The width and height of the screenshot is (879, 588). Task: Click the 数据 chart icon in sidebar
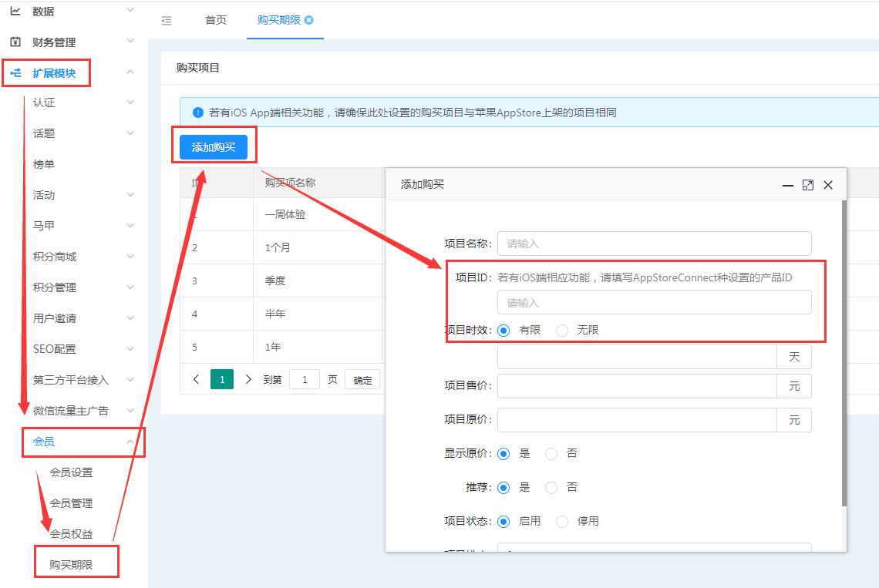[15, 11]
